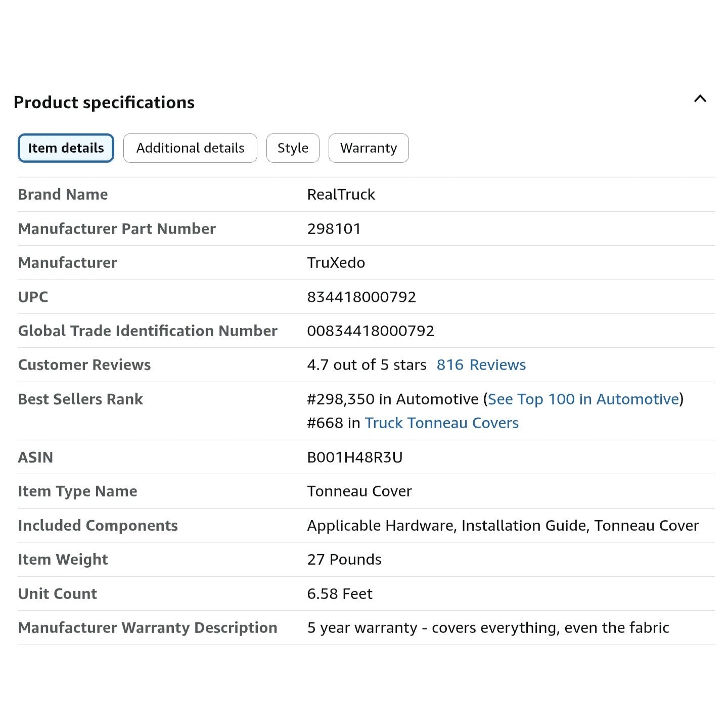728x728 pixels.
Task: Open Truck Tonneau Covers category link
Action: pos(441,423)
